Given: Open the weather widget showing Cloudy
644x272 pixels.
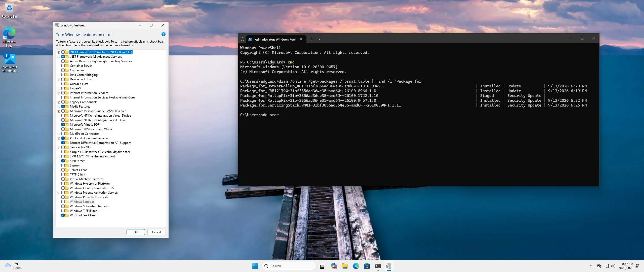Looking at the screenshot, I should (x=14, y=266).
